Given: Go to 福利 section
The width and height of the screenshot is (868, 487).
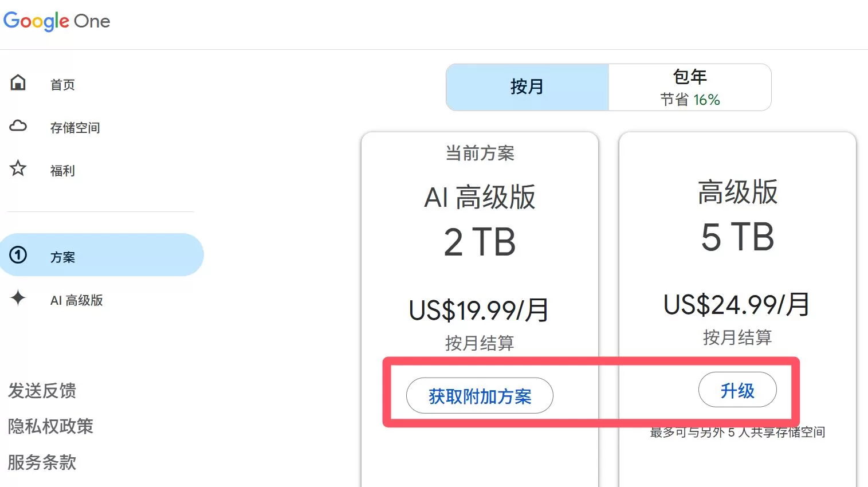Looking at the screenshot, I should tap(62, 171).
